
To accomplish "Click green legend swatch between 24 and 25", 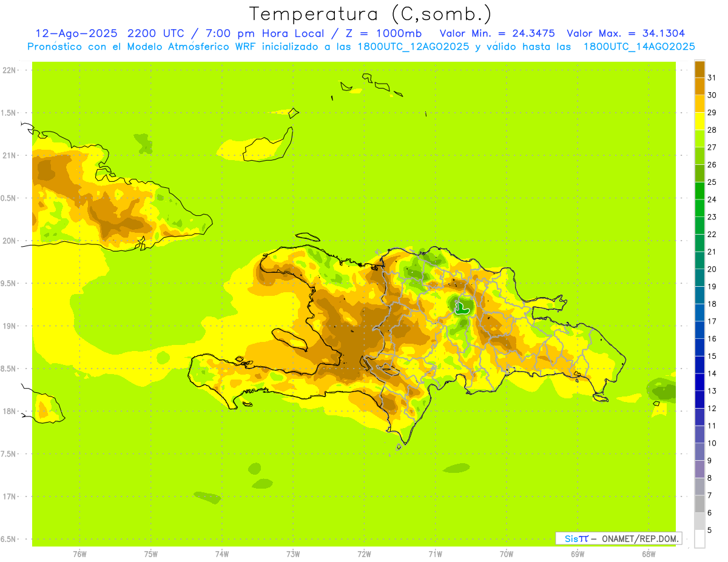I will coord(699,191).
